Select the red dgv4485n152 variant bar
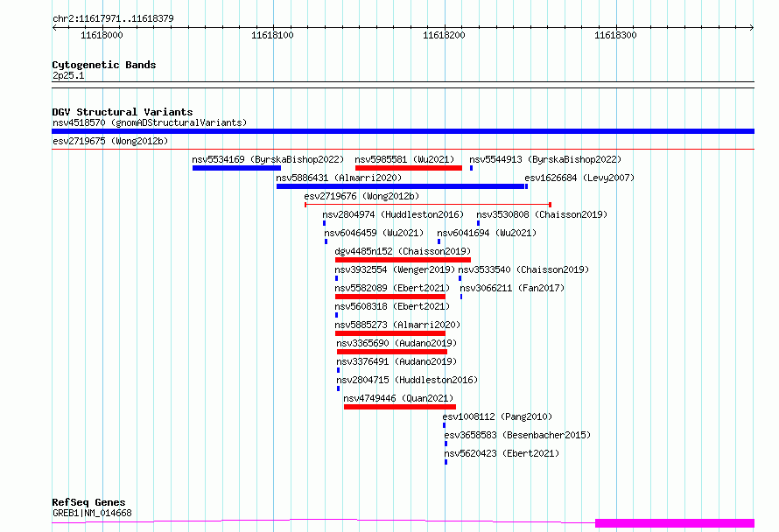The image size is (779, 532). [403, 260]
